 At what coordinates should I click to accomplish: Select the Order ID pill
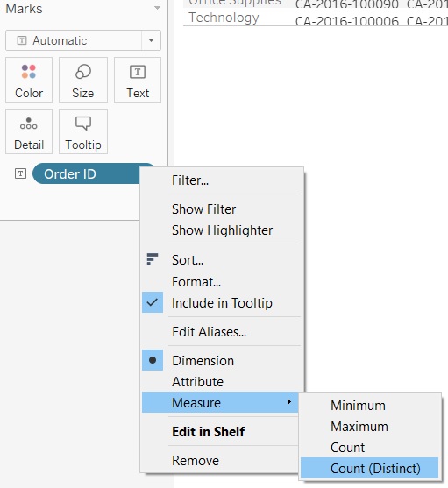point(86,173)
